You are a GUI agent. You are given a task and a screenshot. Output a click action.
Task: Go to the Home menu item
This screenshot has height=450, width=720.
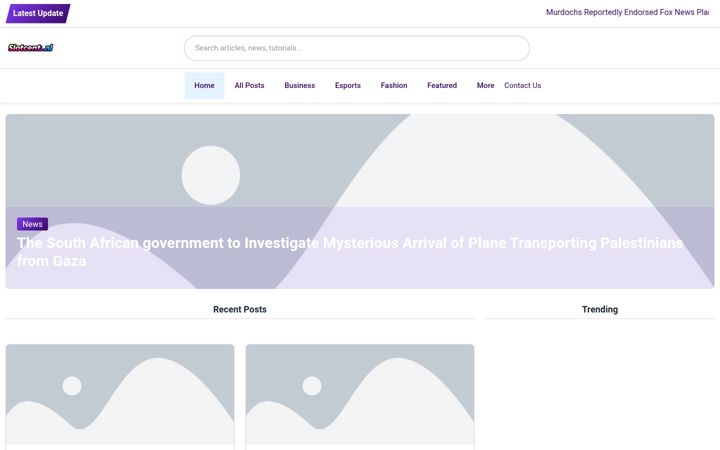[204, 85]
